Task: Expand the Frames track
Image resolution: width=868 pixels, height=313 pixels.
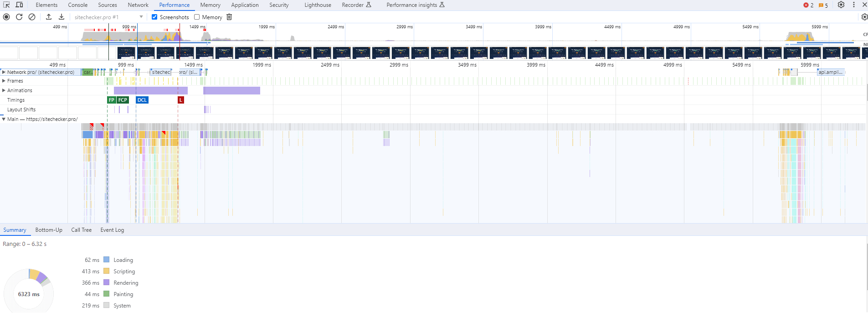Action: (4, 81)
